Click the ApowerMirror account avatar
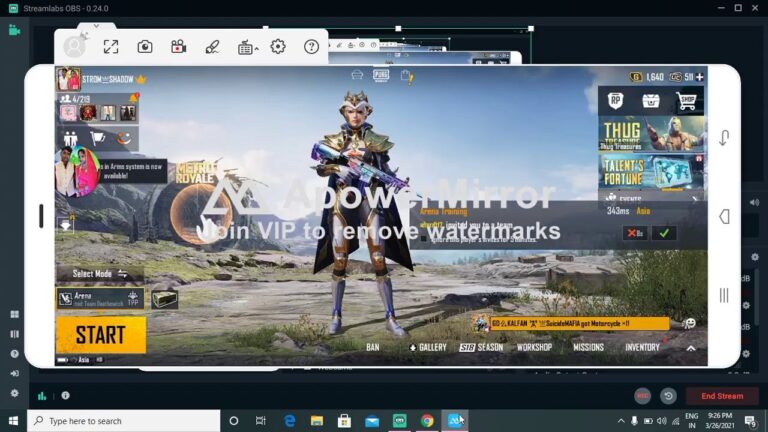Image resolution: width=768 pixels, height=432 pixels. tap(75, 47)
